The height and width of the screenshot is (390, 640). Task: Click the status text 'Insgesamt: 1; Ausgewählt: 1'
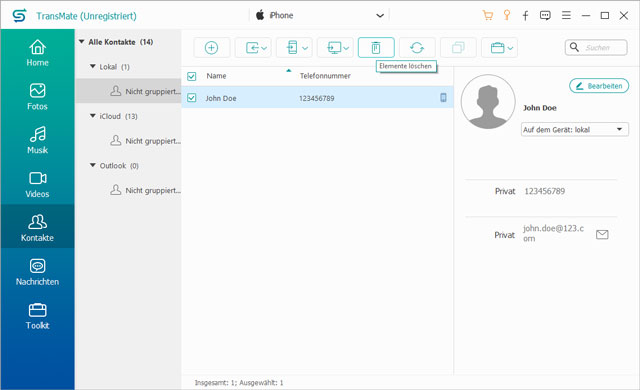click(239, 383)
